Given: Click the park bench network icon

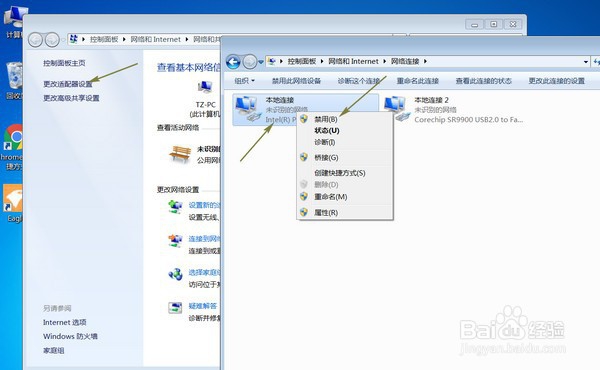Looking at the screenshot, I should pyautogui.click(x=179, y=154).
